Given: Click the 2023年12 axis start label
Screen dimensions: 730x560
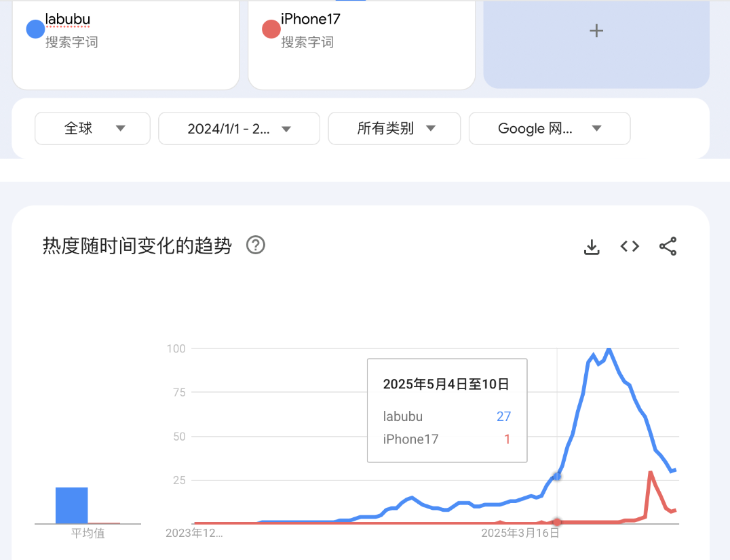Looking at the screenshot, I should tap(194, 534).
